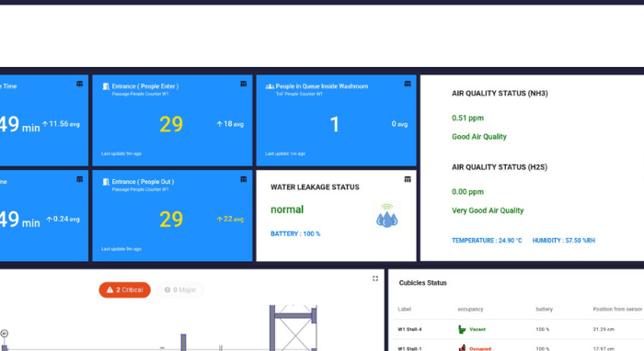Click AIR QUALITY STATUS (H2S) heading
The height and width of the screenshot is (351, 644).
click(x=500, y=167)
